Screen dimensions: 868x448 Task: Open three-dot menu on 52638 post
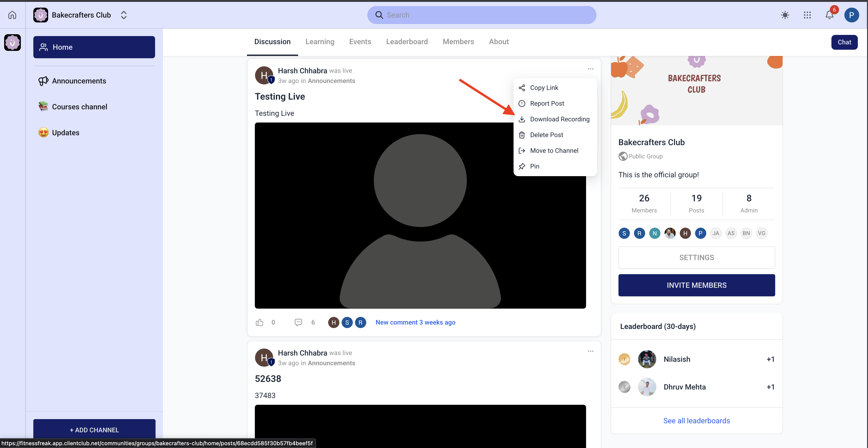tap(590, 351)
